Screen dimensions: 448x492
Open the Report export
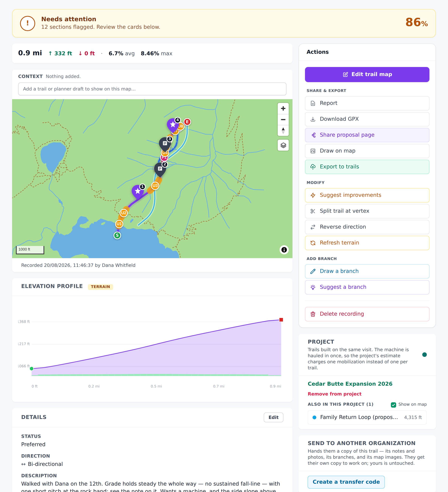click(x=367, y=103)
